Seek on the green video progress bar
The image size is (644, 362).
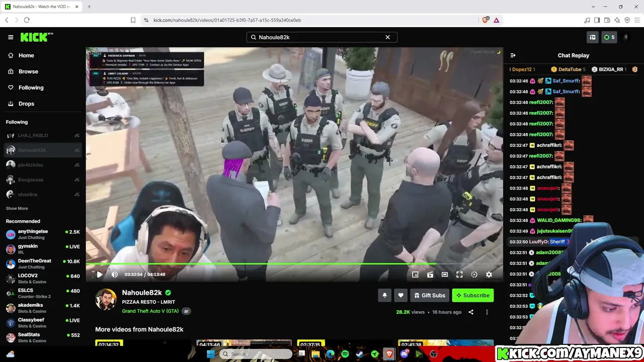(294, 264)
